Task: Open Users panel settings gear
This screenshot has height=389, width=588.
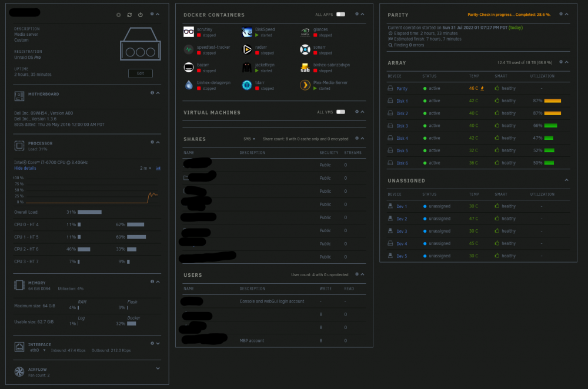Action: coord(357,274)
